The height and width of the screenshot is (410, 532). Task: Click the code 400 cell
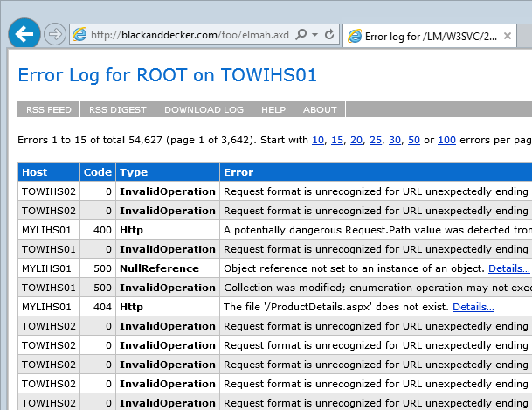click(98, 230)
